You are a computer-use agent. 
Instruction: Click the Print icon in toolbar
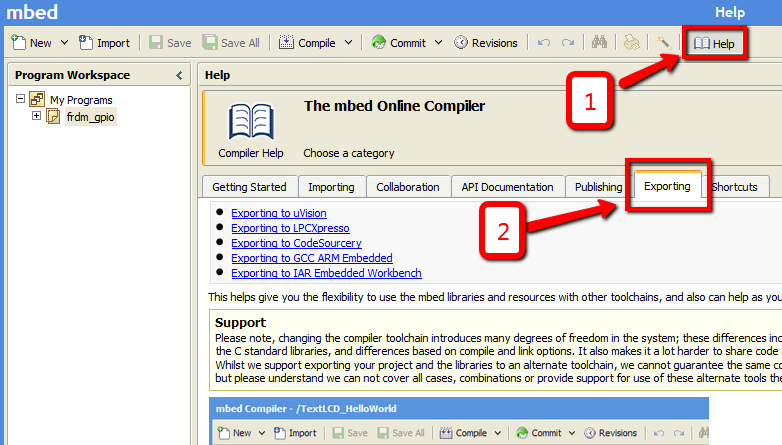click(631, 42)
